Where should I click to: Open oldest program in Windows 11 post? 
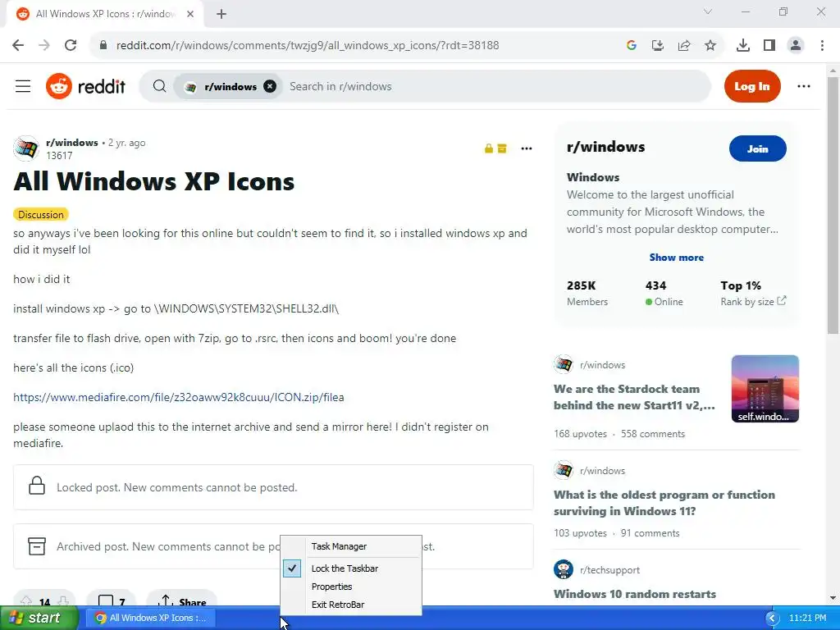click(x=664, y=503)
